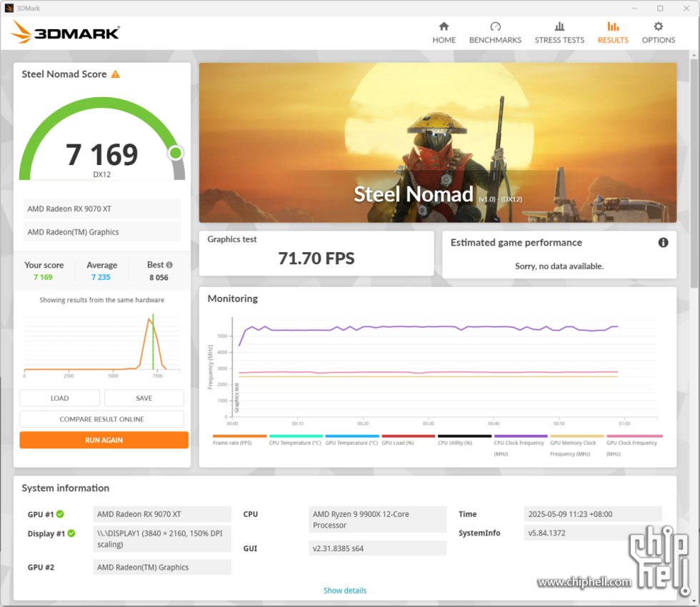The image size is (700, 607).
Task: Toggle the pink GPU Clock Frequency legend
Action: [x=634, y=446]
